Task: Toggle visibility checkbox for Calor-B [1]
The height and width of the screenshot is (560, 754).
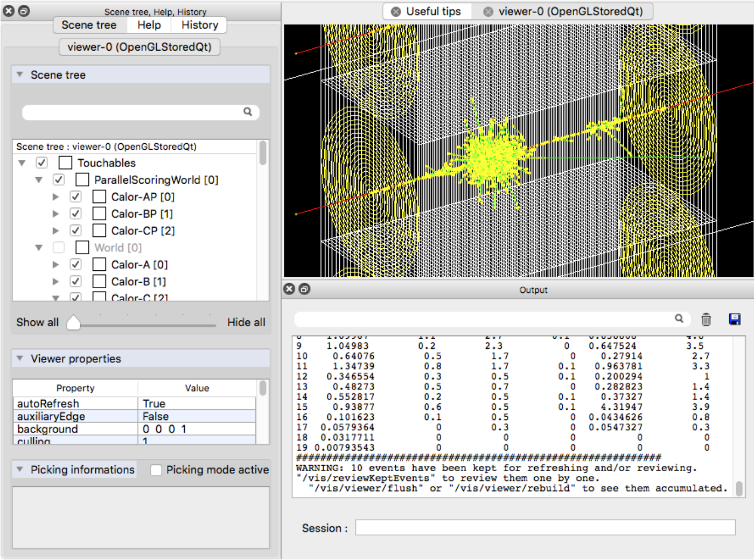Action: [75, 282]
